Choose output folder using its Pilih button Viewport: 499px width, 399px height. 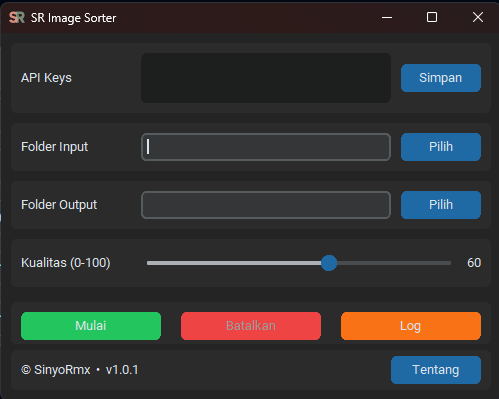point(441,205)
